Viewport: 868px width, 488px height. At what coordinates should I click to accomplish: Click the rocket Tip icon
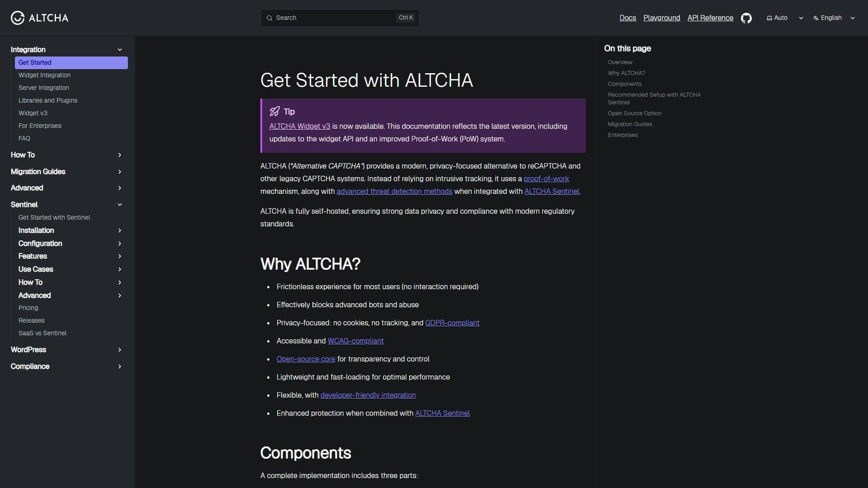click(x=274, y=112)
